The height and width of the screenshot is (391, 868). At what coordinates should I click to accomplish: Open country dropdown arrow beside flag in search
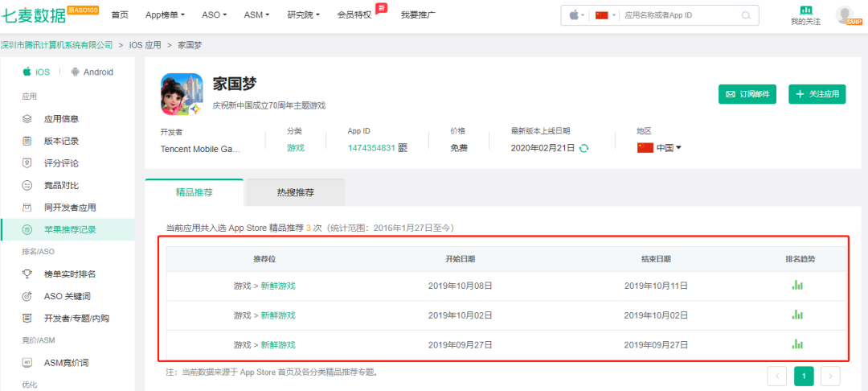coord(614,15)
